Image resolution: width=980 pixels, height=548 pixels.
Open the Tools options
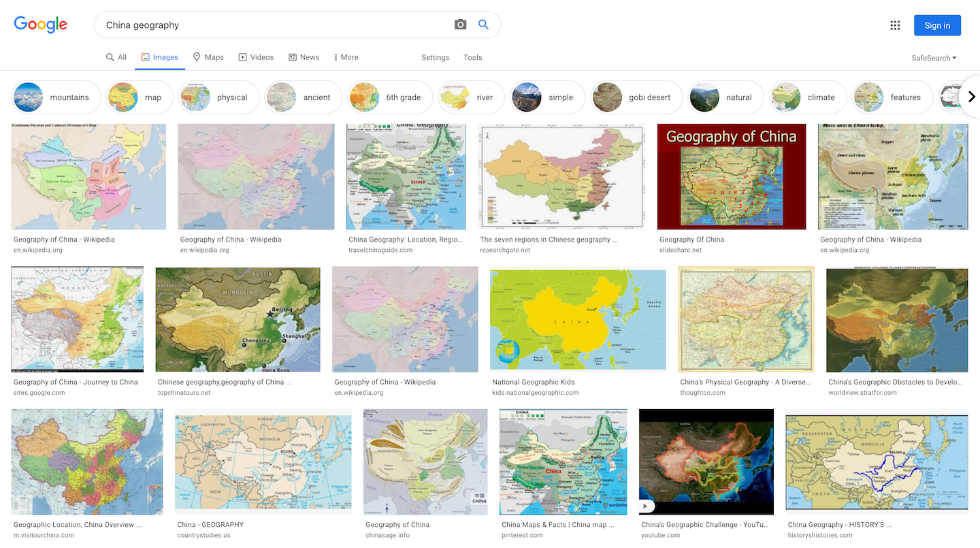[x=473, y=57]
